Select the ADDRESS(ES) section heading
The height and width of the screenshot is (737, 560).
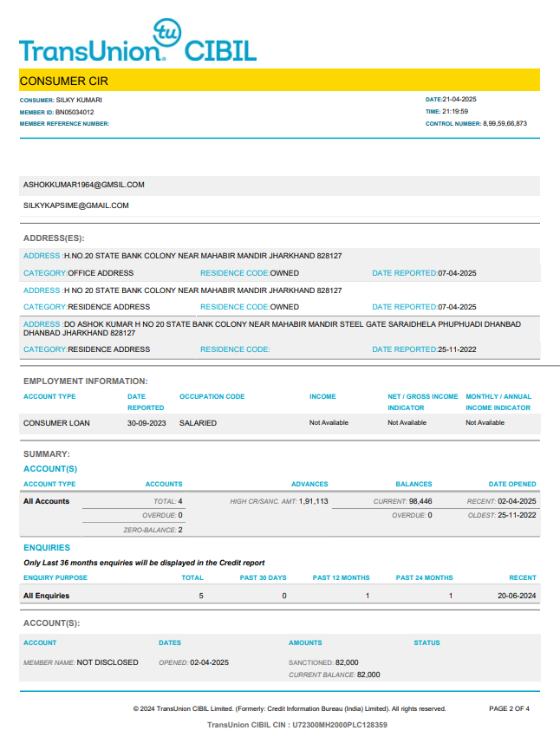coord(54,238)
